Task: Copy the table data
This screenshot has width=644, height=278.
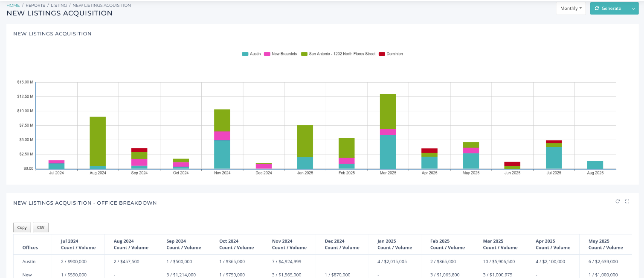Action: pyautogui.click(x=22, y=227)
